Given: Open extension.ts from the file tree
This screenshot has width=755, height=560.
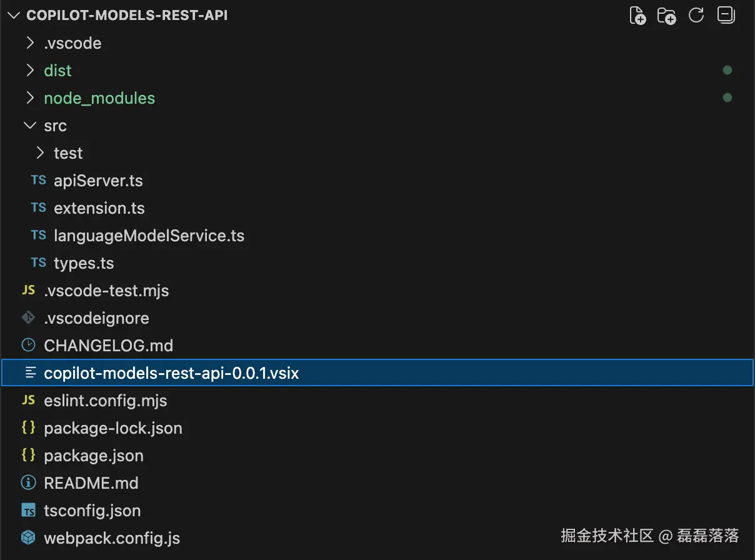Looking at the screenshot, I should pyautogui.click(x=99, y=207).
